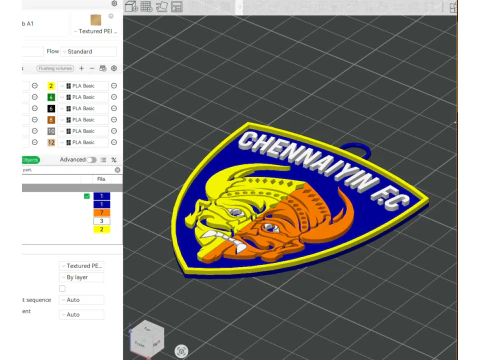Open Flow Standard dropdown
The height and width of the screenshot is (360, 480).
(x=89, y=52)
